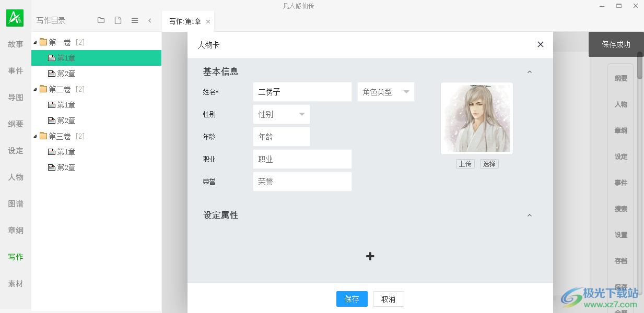Open the 事件 panel in the left sidebar
This screenshot has height=313, width=644.
click(x=16, y=70)
